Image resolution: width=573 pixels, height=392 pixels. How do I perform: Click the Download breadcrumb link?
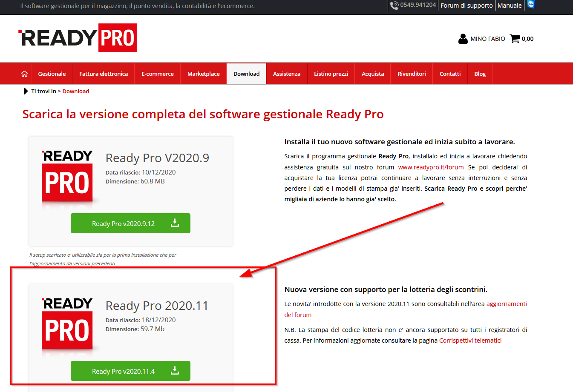point(76,91)
